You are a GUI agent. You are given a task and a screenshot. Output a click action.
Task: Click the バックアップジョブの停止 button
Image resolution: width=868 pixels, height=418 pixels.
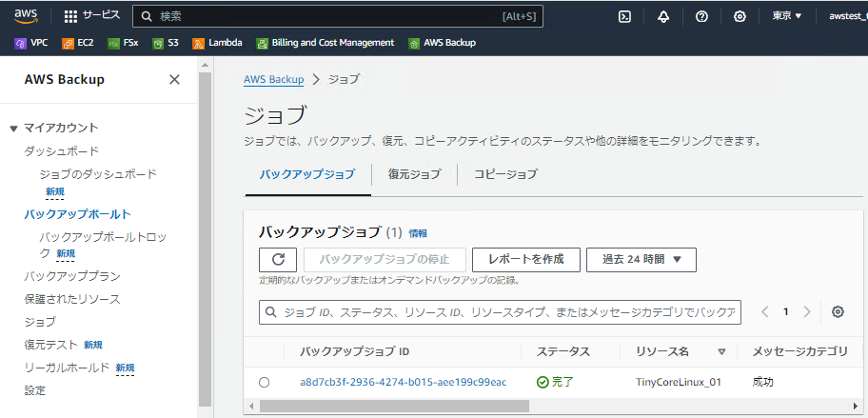click(x=385, y=260)
